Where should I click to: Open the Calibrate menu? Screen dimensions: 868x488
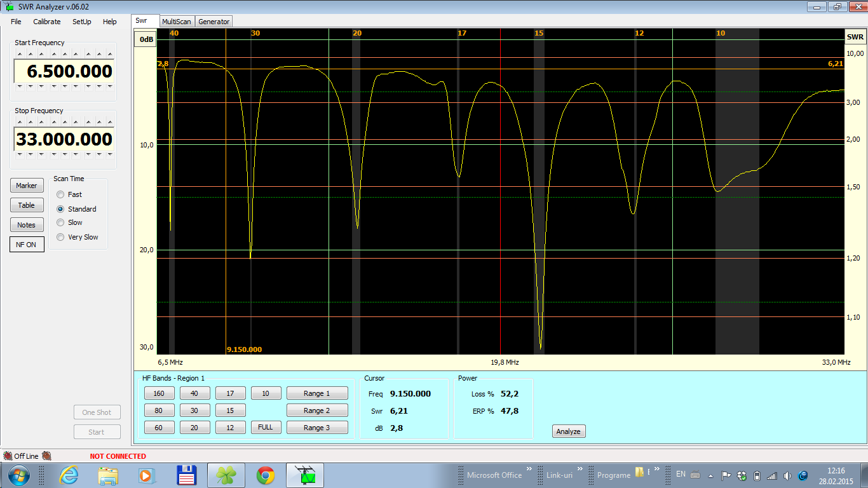pyautogui.click(x=47, y=22)
